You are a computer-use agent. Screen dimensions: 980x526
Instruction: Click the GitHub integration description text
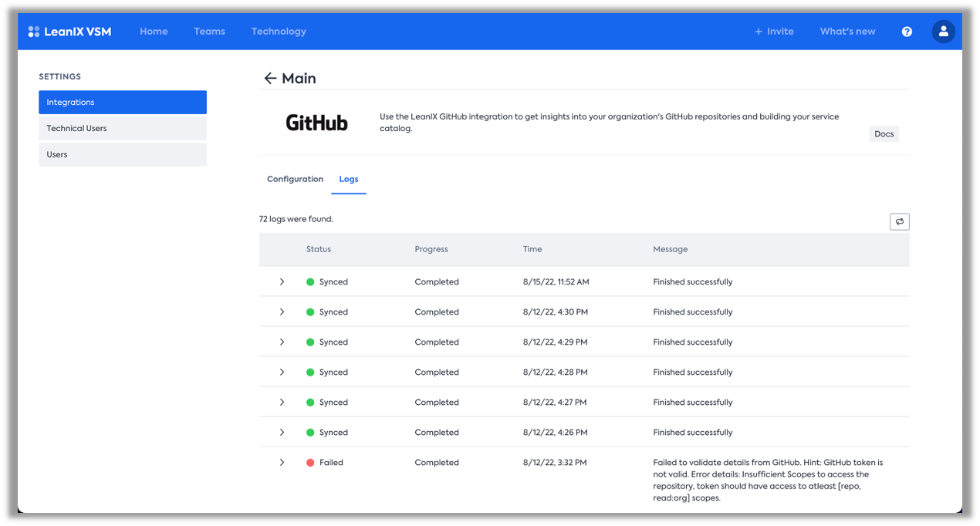610,123
